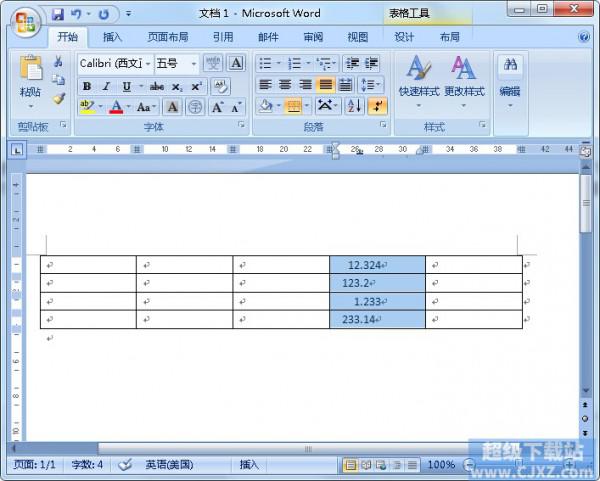Toggle show/hide paragraph marks

click(377, 106)
